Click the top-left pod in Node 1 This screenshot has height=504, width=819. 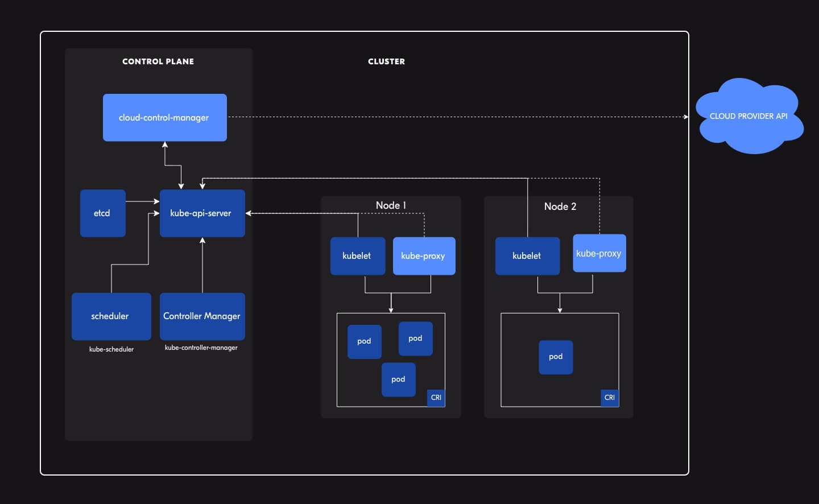pos(364,341)
